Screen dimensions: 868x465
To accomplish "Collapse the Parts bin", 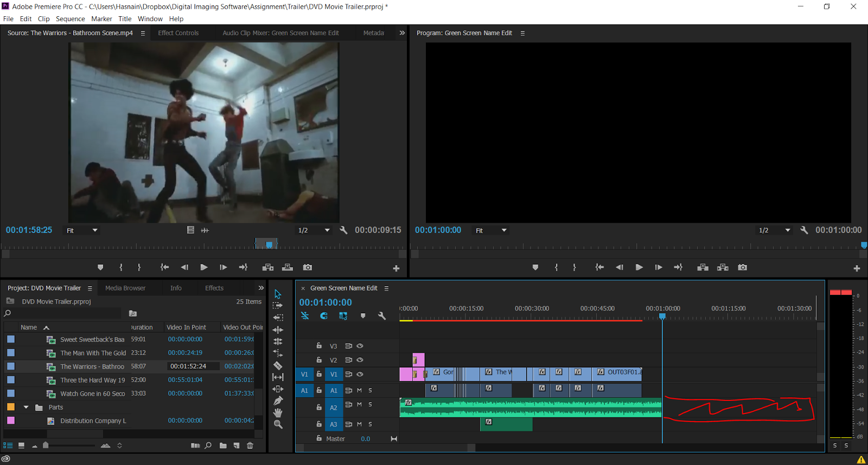I will [26, 407].
